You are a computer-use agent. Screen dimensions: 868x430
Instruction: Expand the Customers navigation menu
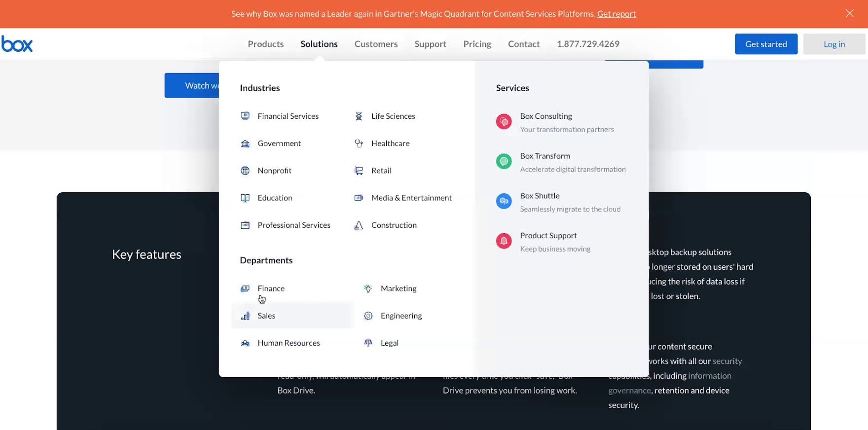pos(376,44)
